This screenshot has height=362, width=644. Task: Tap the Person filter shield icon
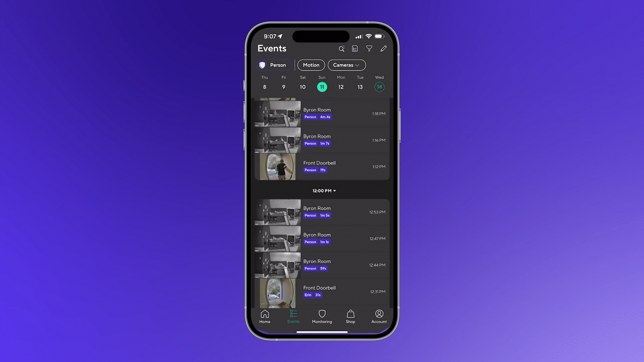(x=263, y=65)
